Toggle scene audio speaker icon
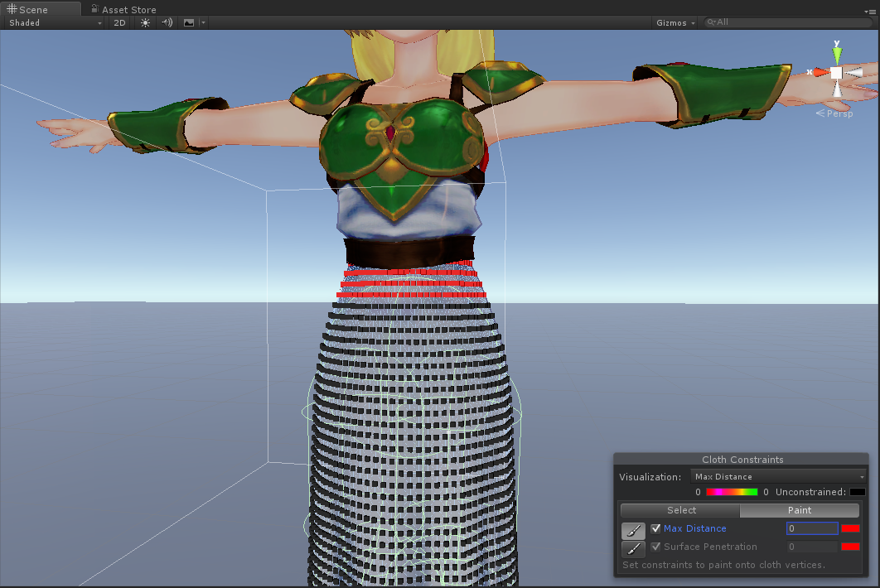Screen dimensions: 880x588 167,22
